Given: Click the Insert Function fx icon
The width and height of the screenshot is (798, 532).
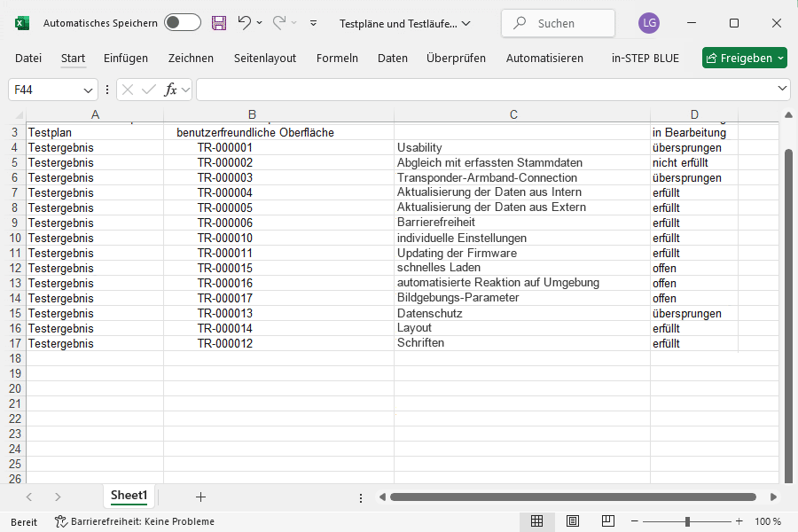Looking at the screenshot, I should (x=171, y=90).
